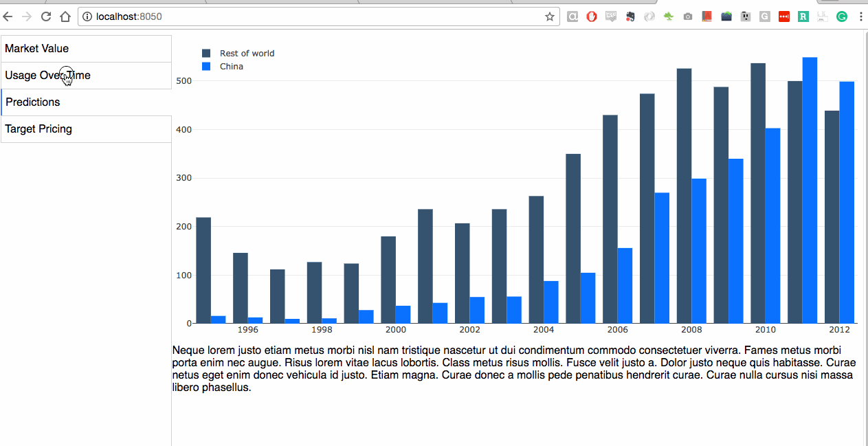Viewport: 868px width, 446px height.
Task: Switch to the Usage Over Time tab
Action: (x=86, y=76)
